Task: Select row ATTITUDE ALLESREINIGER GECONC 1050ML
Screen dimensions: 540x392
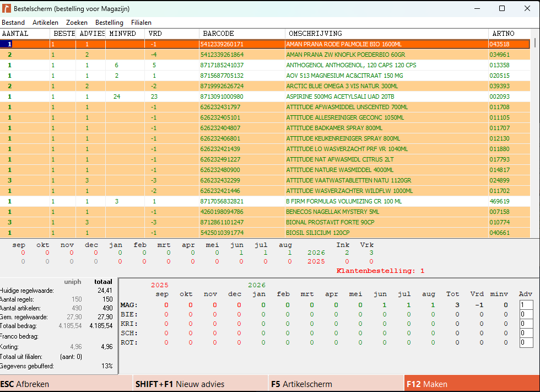Action: click(265, 117)
